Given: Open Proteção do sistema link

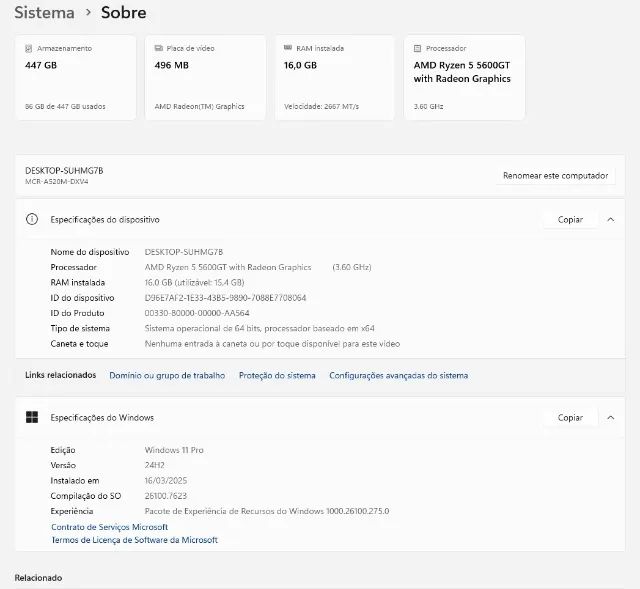Looking at the screenshot, I should click(277, 376).
